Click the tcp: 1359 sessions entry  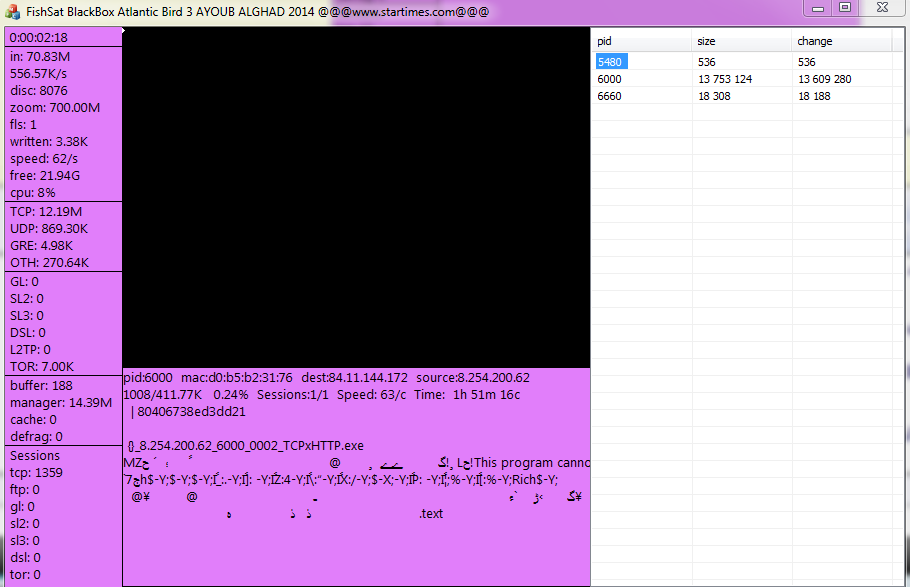tap(36, 472)
